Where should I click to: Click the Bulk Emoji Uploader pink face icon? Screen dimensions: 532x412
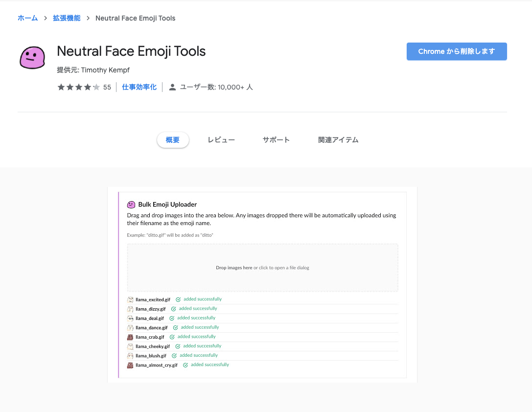[131, 205]
